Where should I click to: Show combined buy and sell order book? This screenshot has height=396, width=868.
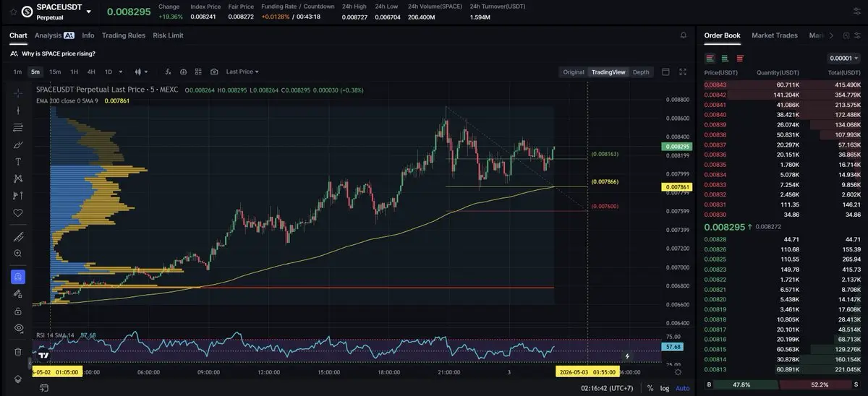(x=710, y=58)
